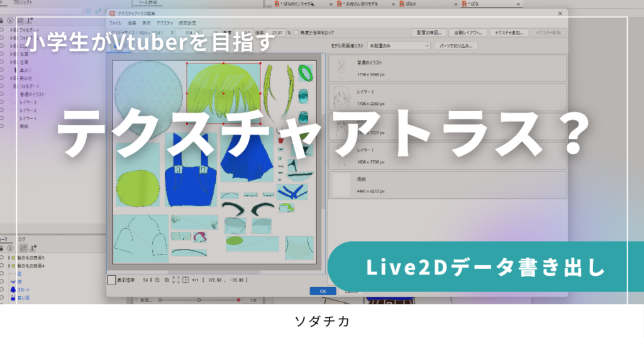Select the green ring texture in the atlas
This screenshot has height=338, width=644.
(306, 73)
